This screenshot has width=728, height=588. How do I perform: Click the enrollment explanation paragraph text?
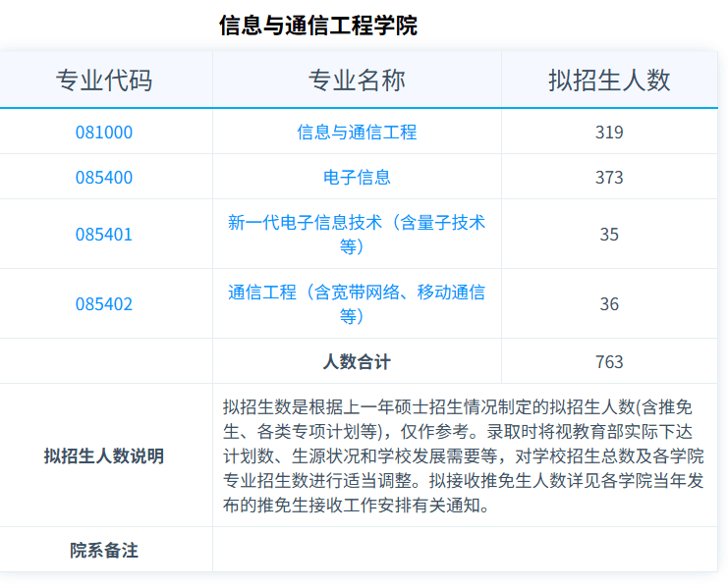(464, 456)
